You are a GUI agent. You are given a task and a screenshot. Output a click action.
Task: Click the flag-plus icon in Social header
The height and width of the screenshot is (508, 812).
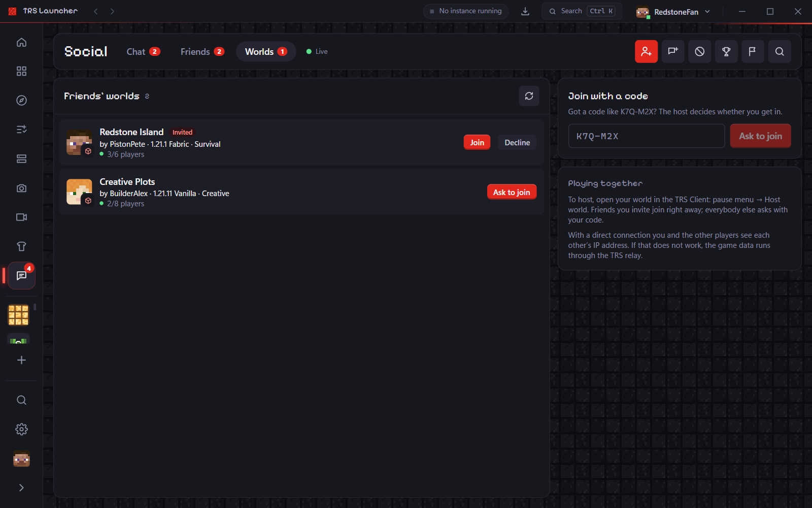(x=673, y=51)
